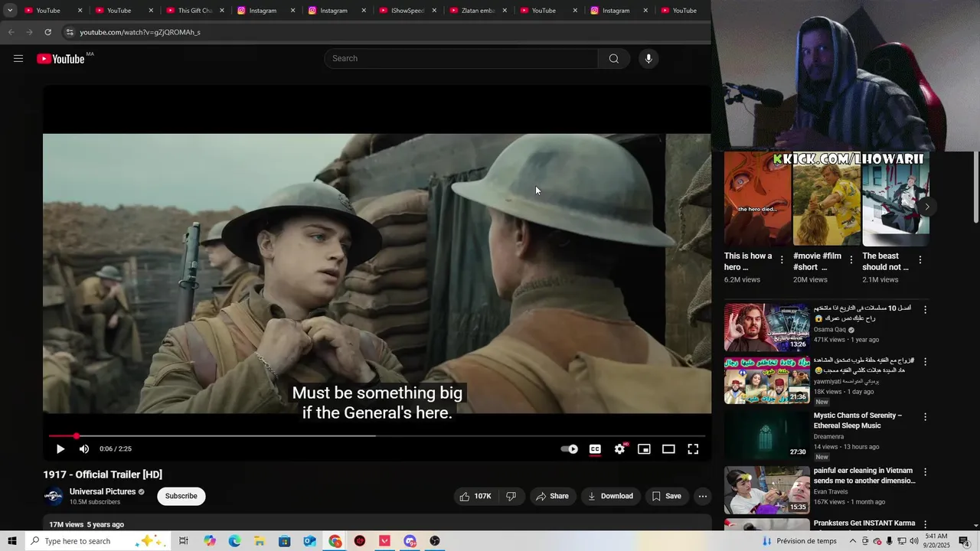
Task: Play the 1917 trailer video
Action: [60, 449]
